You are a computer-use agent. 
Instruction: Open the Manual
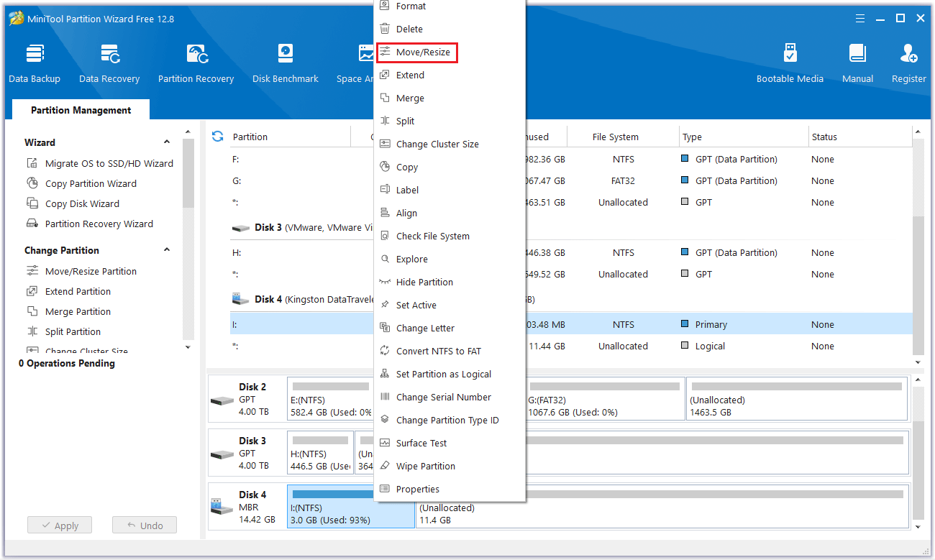pyautogui.click(x=857, y=64)
